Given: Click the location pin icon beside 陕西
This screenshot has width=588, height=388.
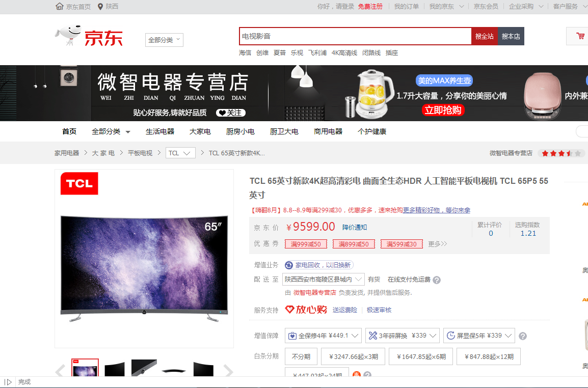Looking at the screenshot, I should click(100, 7).
